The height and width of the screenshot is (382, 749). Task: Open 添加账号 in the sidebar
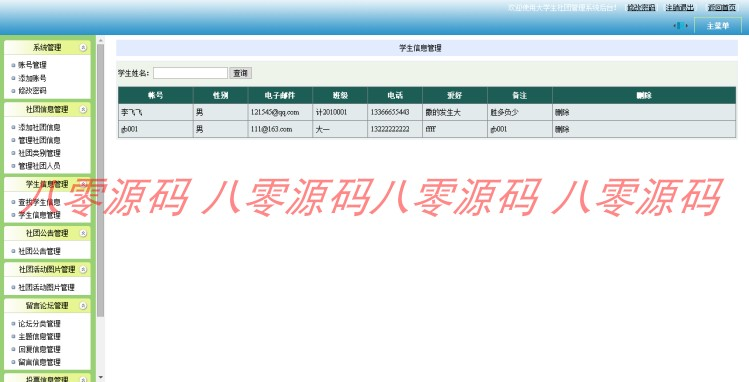coord(32,78)
